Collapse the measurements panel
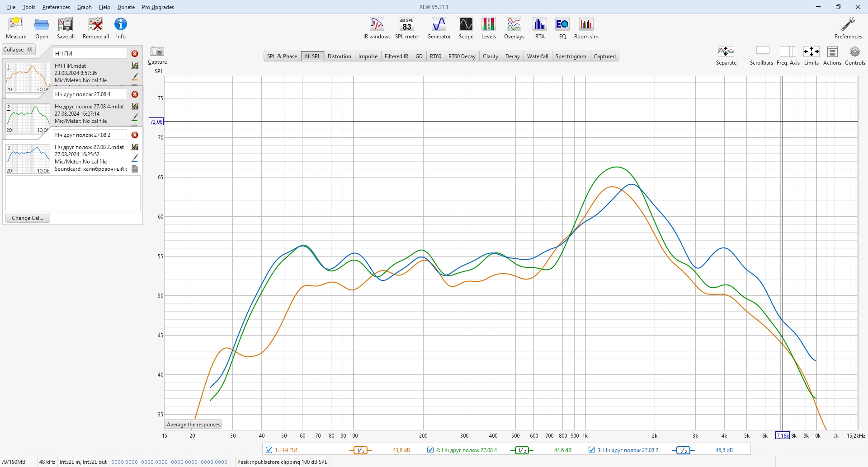Screen dimensions: 868x467 click(x=19, y=50)
